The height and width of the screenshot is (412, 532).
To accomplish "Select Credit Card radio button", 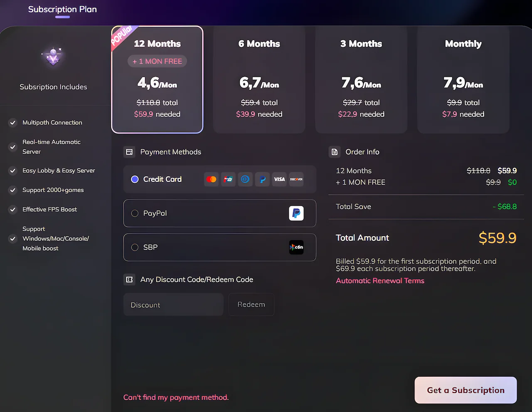I will (x=135, y=179).
